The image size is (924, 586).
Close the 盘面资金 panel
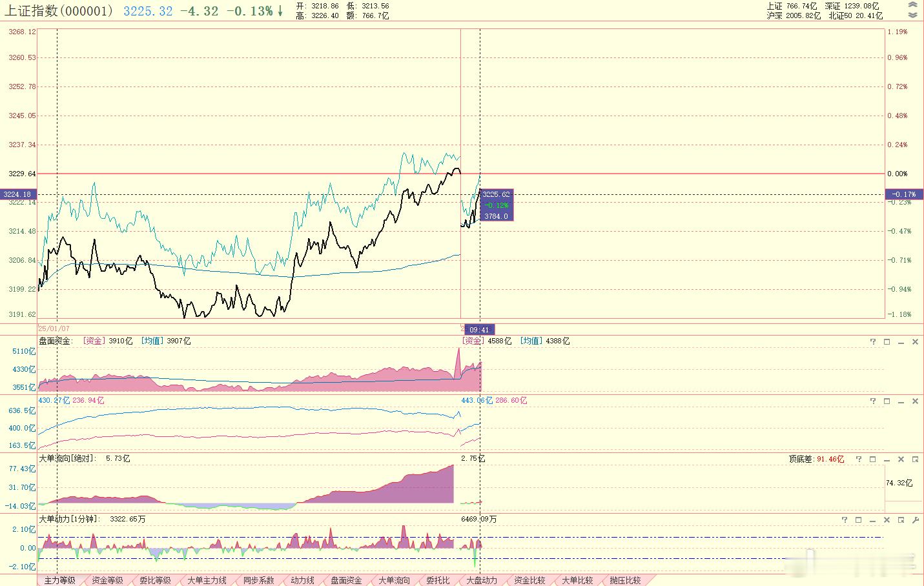915,341
